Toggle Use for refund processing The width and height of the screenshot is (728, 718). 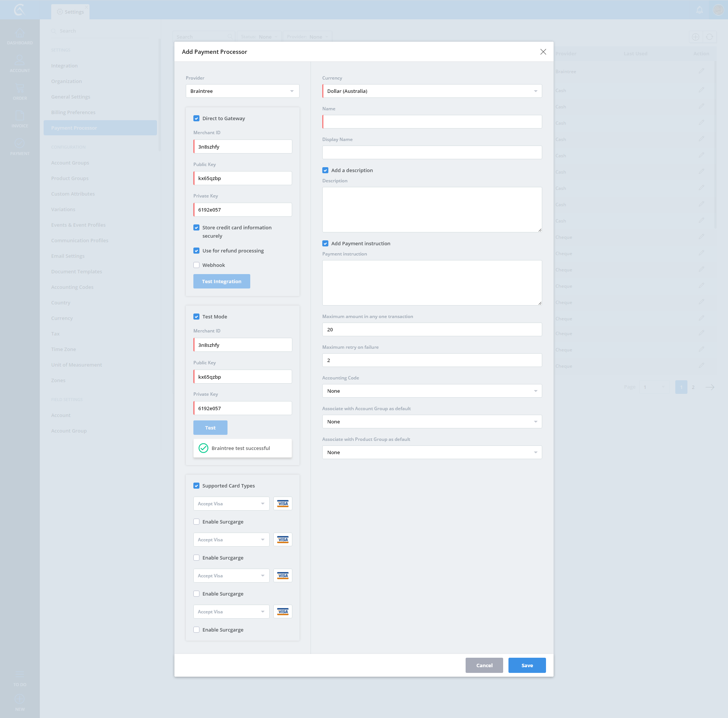[x=196, y=251]
